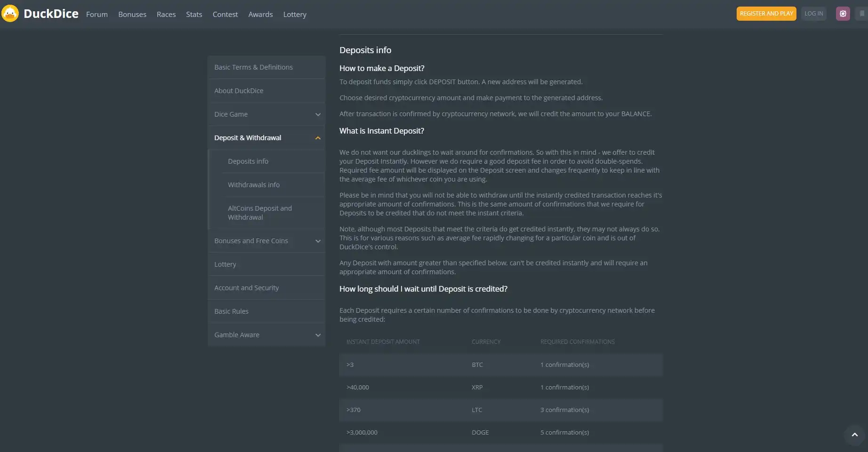Click '5 confirmation(s)' in DOGE row

[564, 433]
